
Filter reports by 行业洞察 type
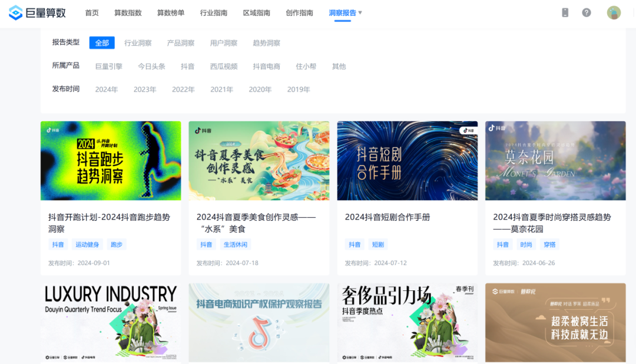[138, 43]
